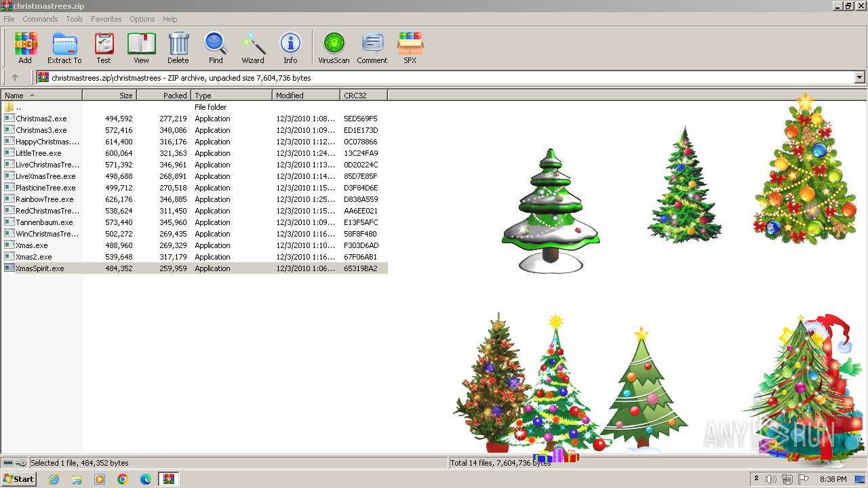Viewport: 868px width, 488px height.
Task: Click the WinRAR taskbar button
Action: click(x=169, y=479)
